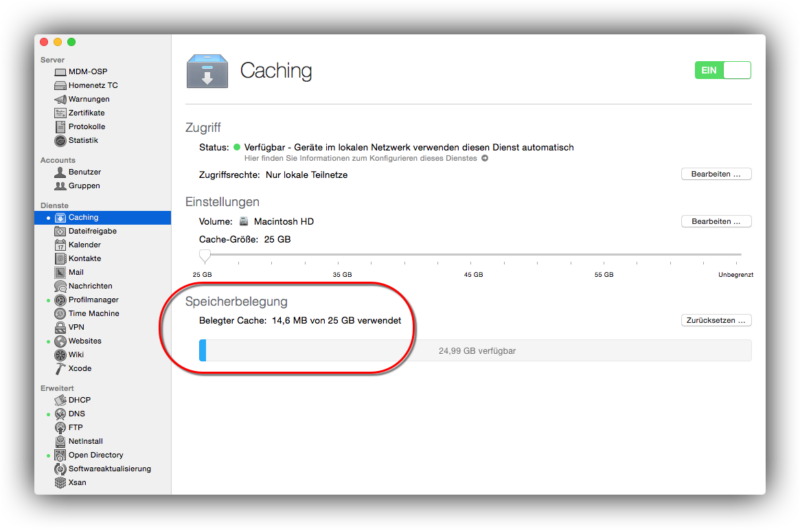Open Softwareaktualisierung service icon
800x529 pixels.
[60, 469]
